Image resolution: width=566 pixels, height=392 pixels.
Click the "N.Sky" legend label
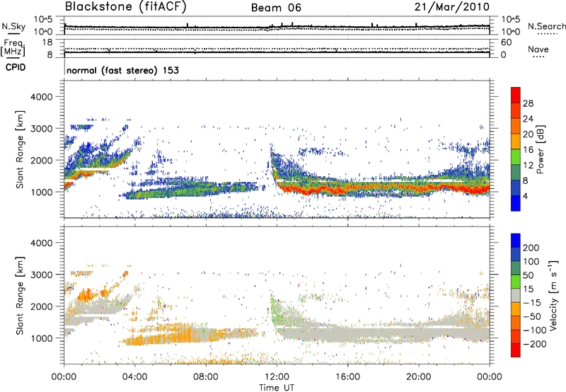pyautogui.click(x=13, y=26)
